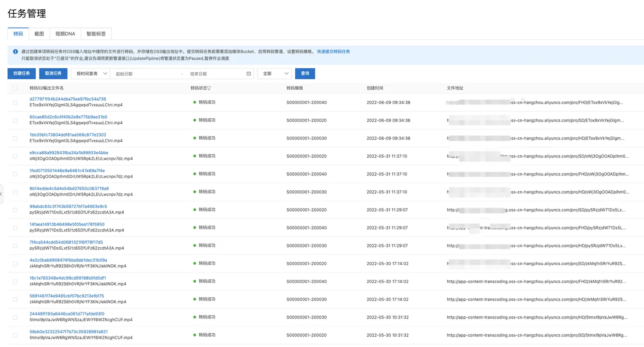Viewport: 644px width, 347px height.
Task: Check the row 60cae85d2c6c4f40b2e8e775b9ae31b5
Action: pos(15,120)
